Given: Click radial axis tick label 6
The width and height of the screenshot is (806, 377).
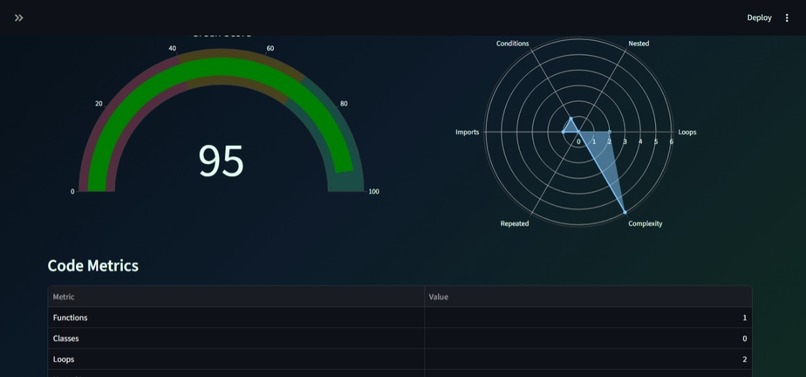Looking at the screenshot, I should [671, 141].
